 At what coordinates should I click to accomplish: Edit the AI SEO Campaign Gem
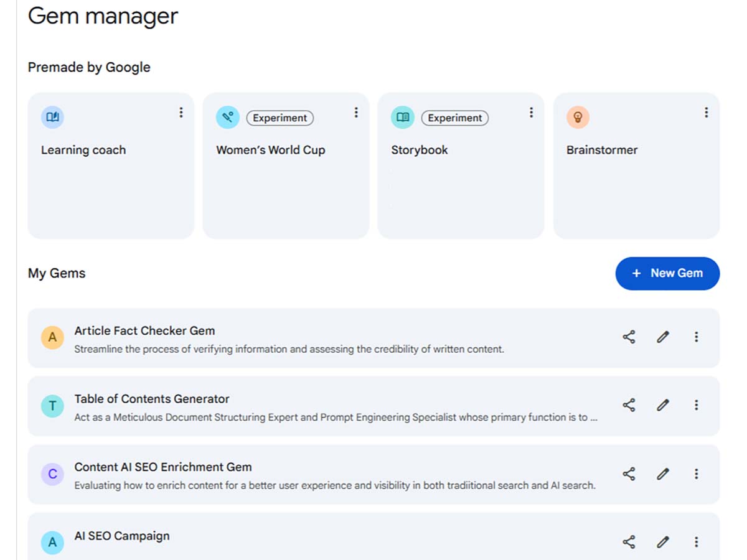[x=662, y=541]
